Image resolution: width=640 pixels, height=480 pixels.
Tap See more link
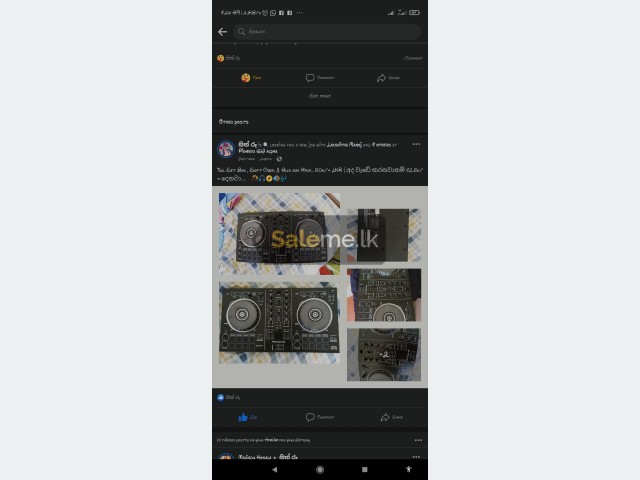tap(320, 96)
